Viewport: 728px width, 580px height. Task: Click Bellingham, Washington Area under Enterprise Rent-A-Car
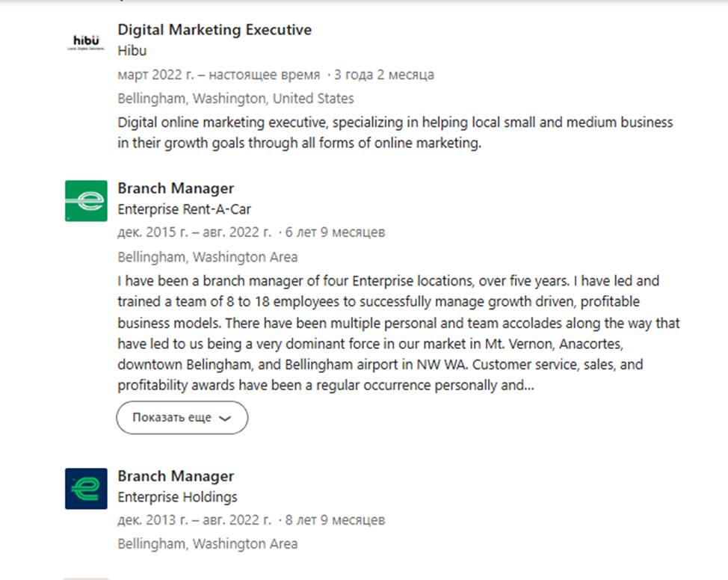point(208,257)
